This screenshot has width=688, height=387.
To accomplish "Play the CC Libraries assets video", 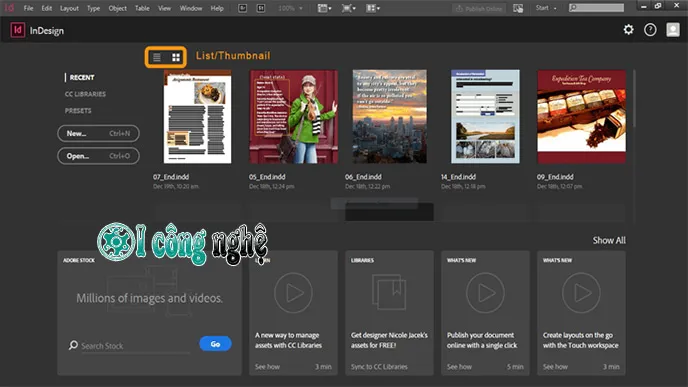I will 293,293.
